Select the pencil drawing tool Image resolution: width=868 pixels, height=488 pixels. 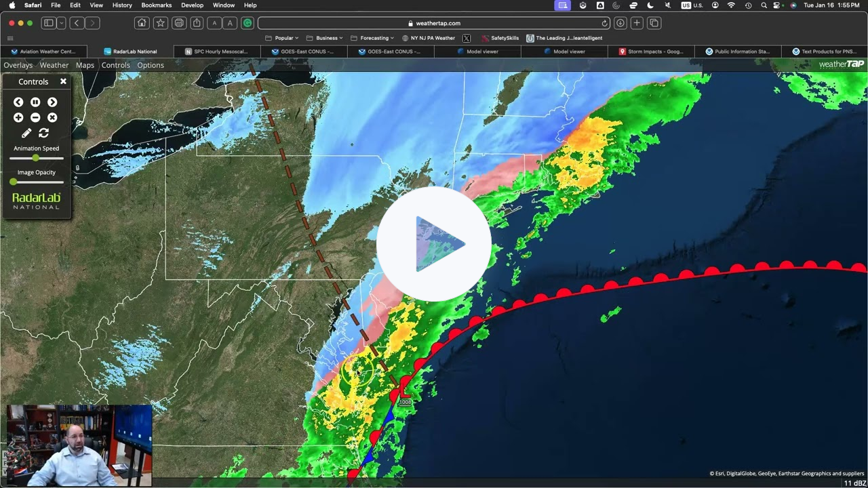tap(26, 133)
